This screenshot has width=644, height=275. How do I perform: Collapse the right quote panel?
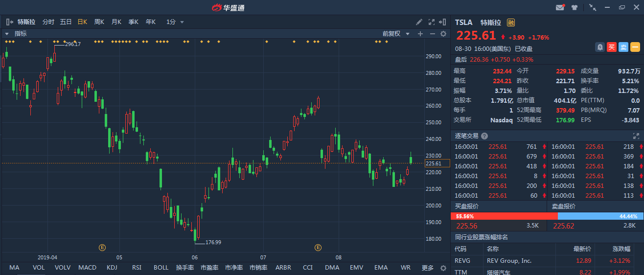tap(443, 22)
